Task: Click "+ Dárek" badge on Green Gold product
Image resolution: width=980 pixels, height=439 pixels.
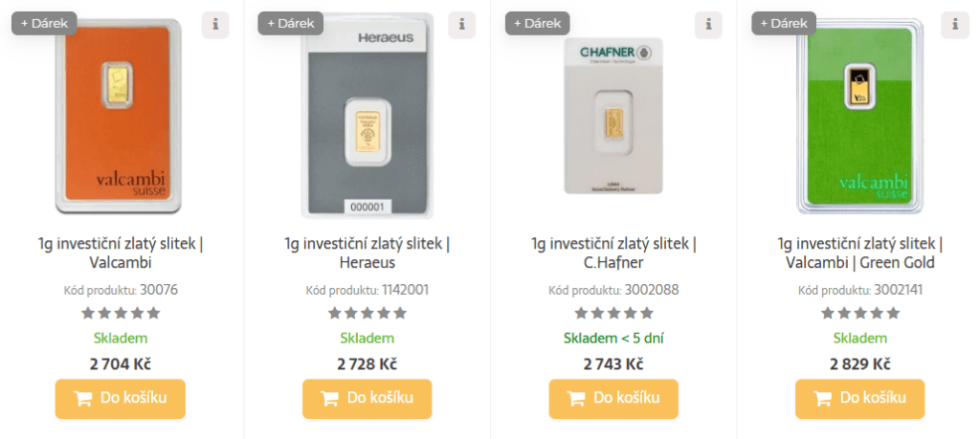Action: [x=783, y=23]
